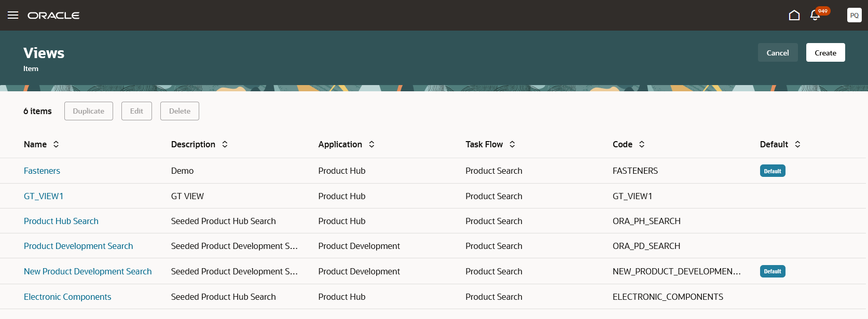Screen dimensions: 868x319
Task: Sort the table by Default column
Action: 797,144
